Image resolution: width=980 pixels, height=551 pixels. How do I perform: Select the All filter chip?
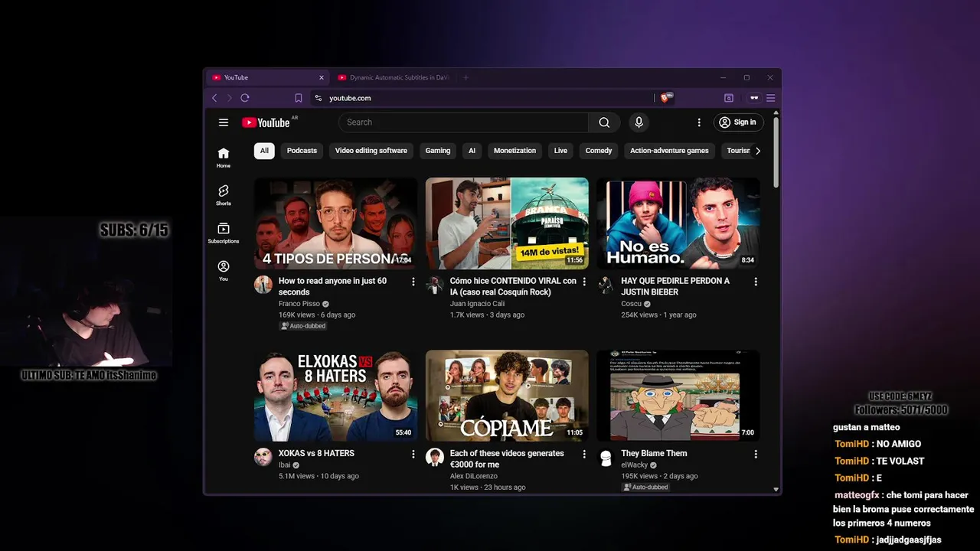(x=264, y=151)
